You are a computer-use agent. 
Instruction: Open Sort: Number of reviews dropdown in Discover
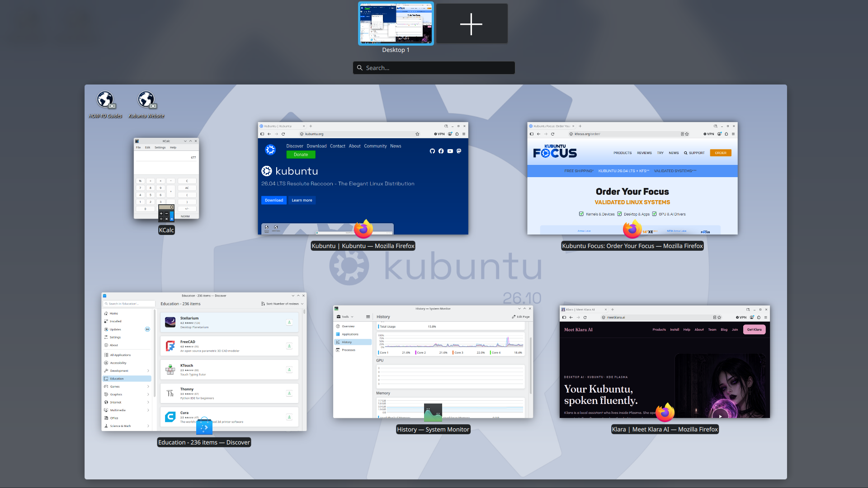click(x=283, y=304)
